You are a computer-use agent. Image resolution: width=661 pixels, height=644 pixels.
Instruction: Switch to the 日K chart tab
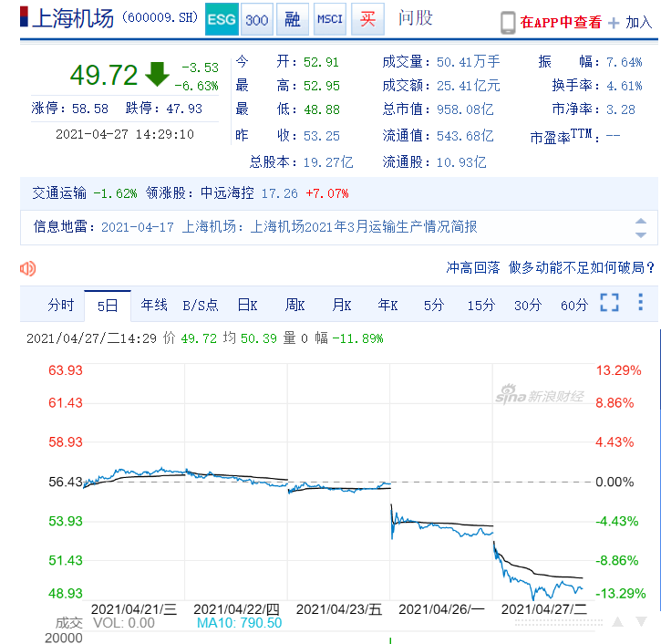[247, 305]
